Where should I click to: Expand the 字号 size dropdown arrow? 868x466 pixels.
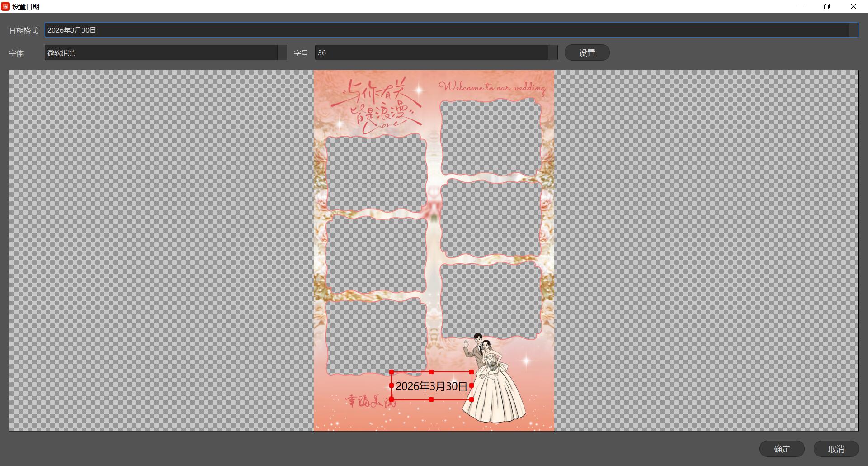tap(552, 52)
